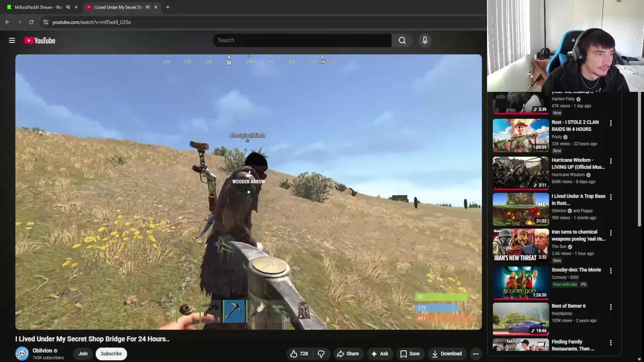The height and width of the screenshot is (362, 644).
Task: Reload the page in the browser
Action: point(31,22)
